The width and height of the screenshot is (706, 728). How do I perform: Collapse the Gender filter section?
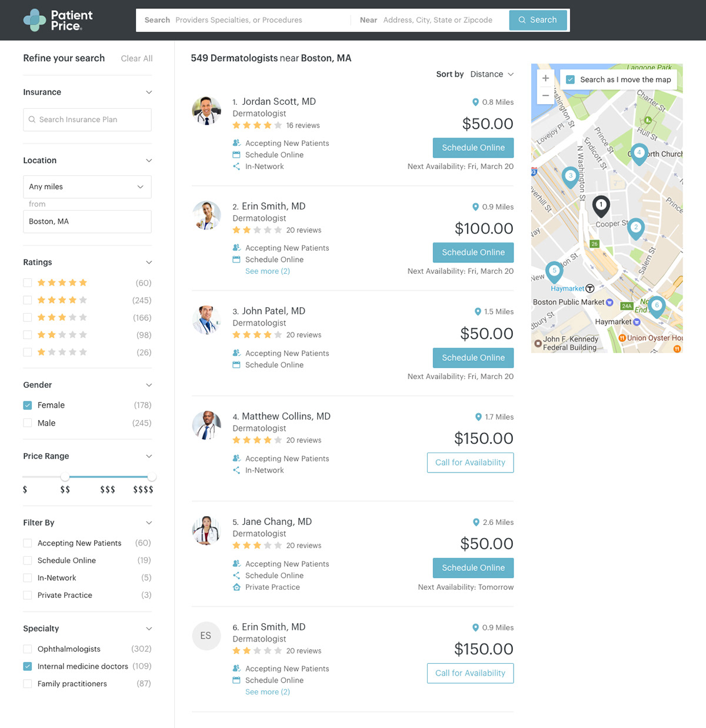[149, 385]
